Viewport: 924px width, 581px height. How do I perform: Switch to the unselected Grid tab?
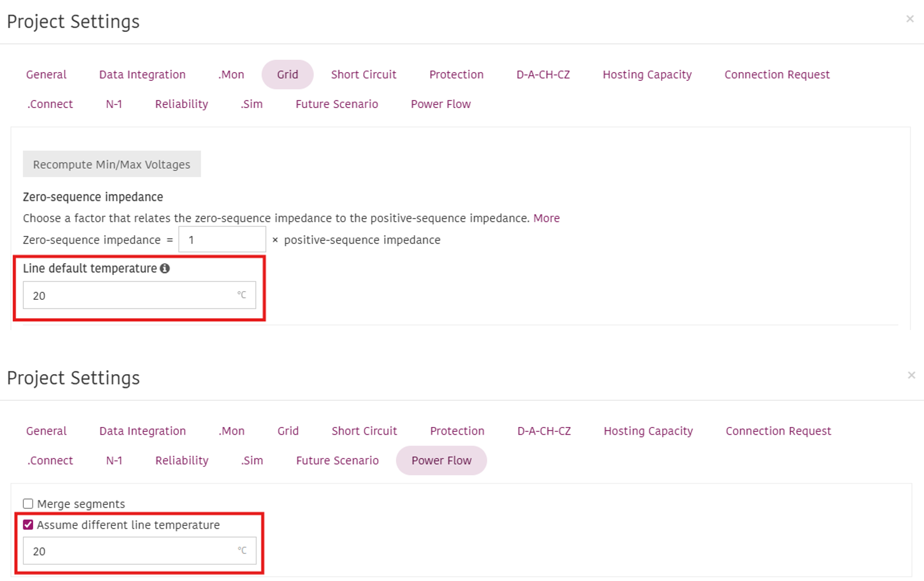pyautogui.click(x=288, y=431)
